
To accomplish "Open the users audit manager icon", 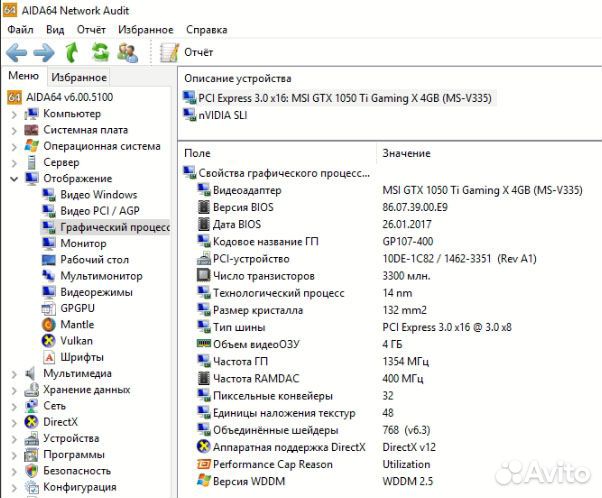I will click(127, 53).
